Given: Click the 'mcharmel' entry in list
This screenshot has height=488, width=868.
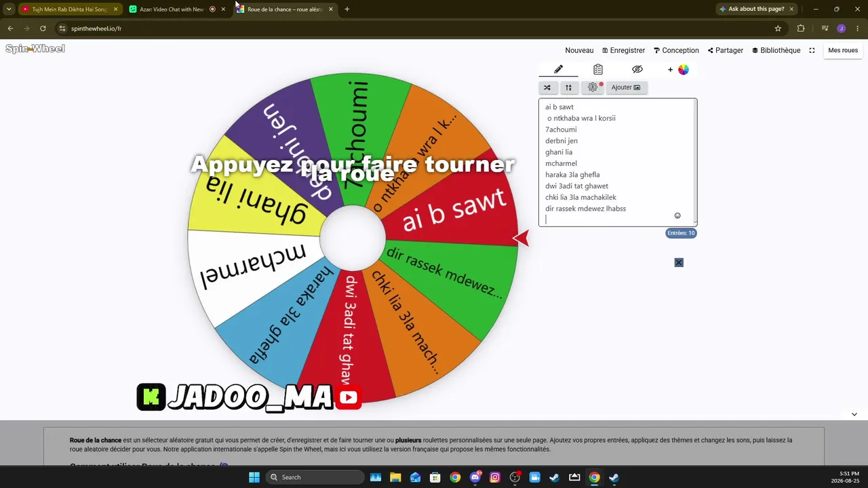Looking at the screenshot, I should pos(561,163).
